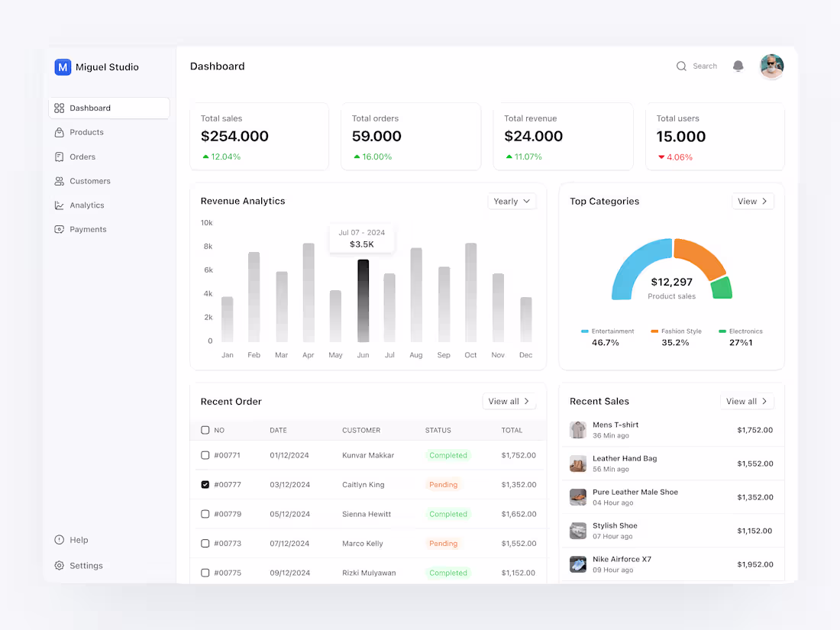The width and height of the screenshot is (840, 630).
Task: Select the Payments icon
Action: click(x=60, y=229)
